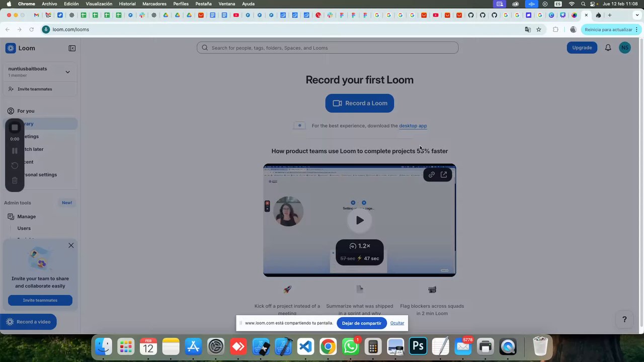Dismiss the invite your team card
Viewport: 644px width, 362px height.
(71, 245)
